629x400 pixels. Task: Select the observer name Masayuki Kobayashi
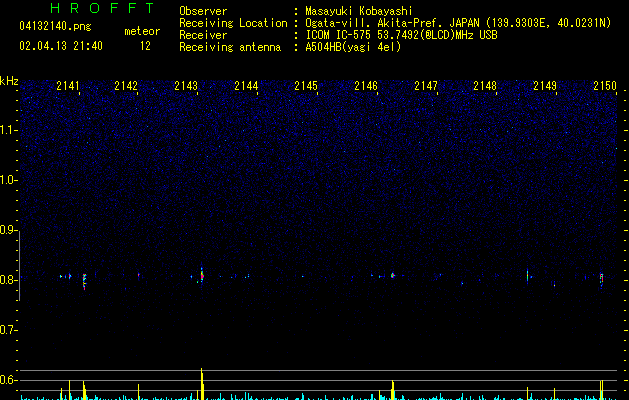tap(358, 11)
